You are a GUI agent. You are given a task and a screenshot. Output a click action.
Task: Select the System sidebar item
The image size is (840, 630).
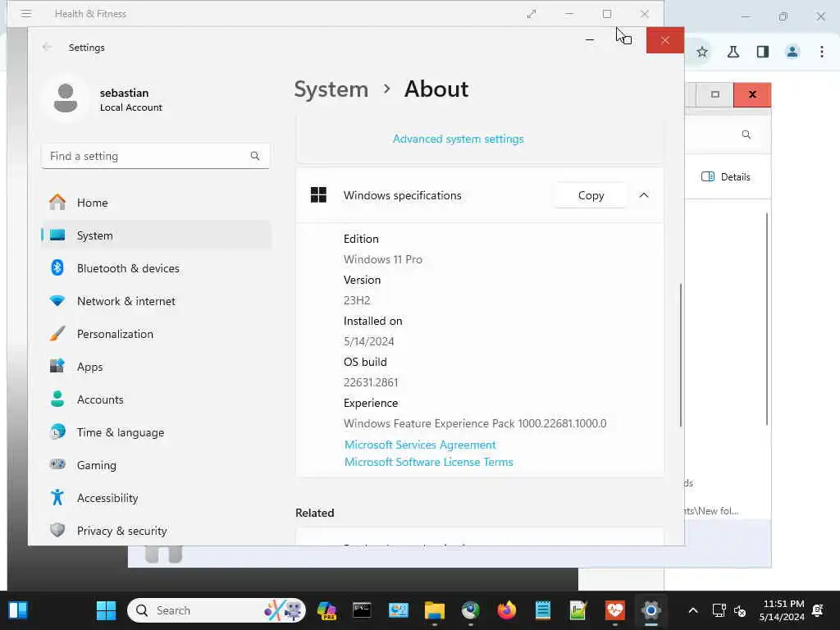point(155,235)
